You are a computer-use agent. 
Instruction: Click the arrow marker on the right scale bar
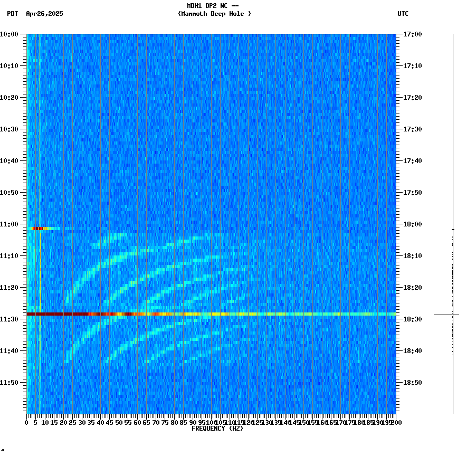(453, 230)
